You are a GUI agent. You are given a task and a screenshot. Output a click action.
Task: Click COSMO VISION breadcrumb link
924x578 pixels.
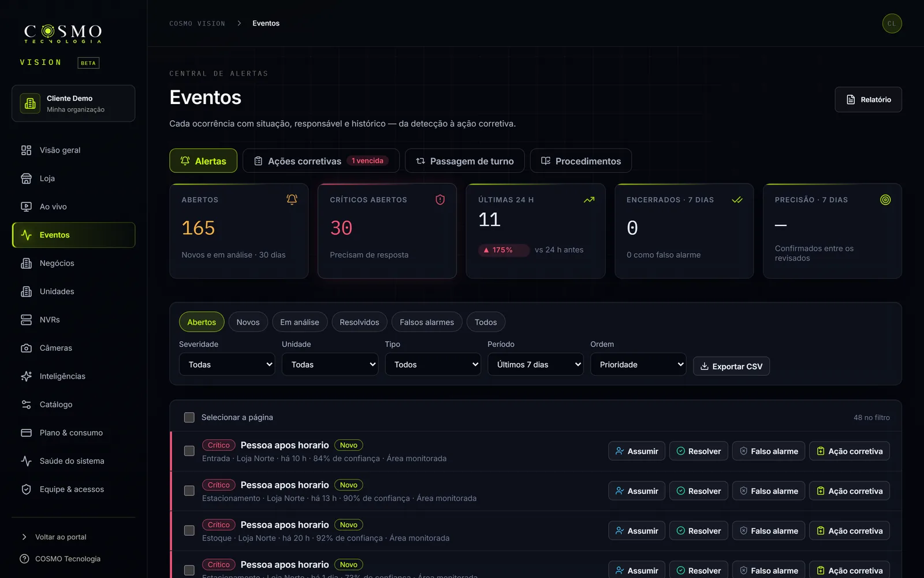point(197,24)
